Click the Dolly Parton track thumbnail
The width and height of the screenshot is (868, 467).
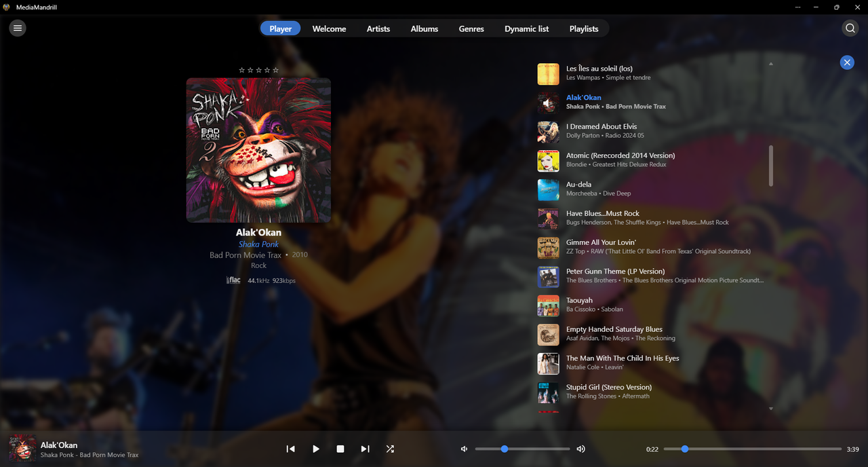(x=548, y=132)
